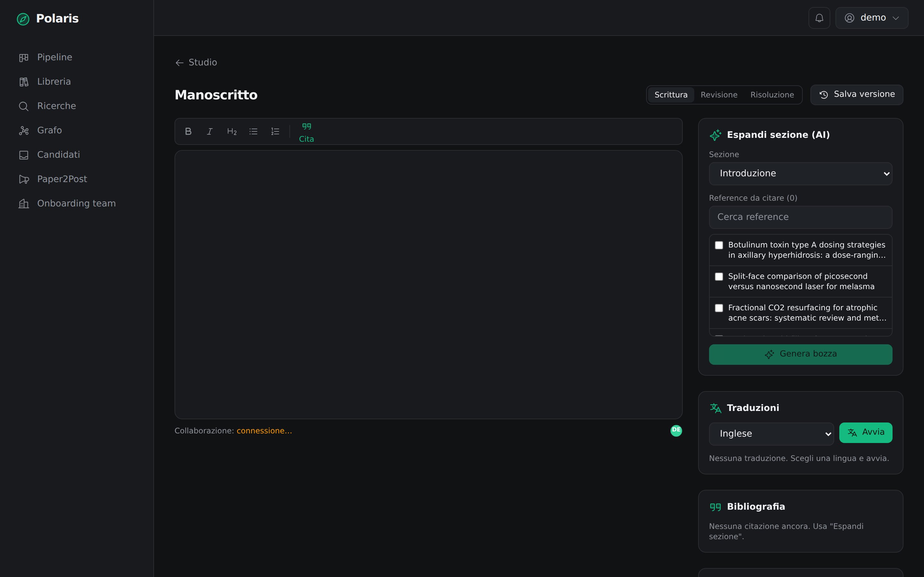
Task: Toggle bold formatting in editor toolbar
Action: pos(188,131)
